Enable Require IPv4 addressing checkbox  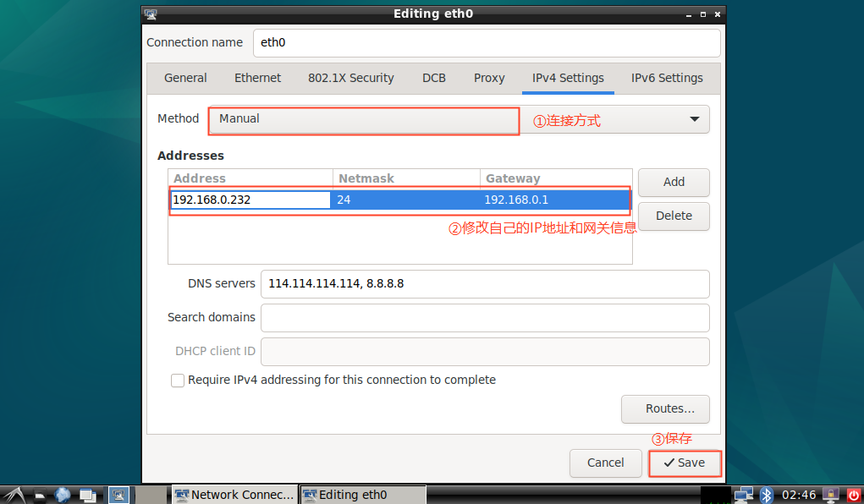tap(178, 380)
